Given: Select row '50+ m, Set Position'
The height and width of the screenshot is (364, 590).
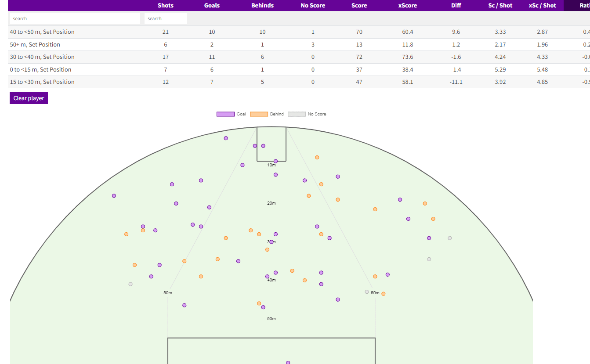Looking at the screenshot, I should (299, 44).
